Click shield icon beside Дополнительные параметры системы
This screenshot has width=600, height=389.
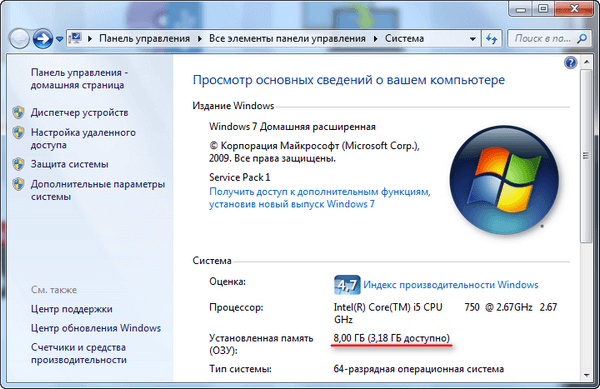[x=18, y=184]
